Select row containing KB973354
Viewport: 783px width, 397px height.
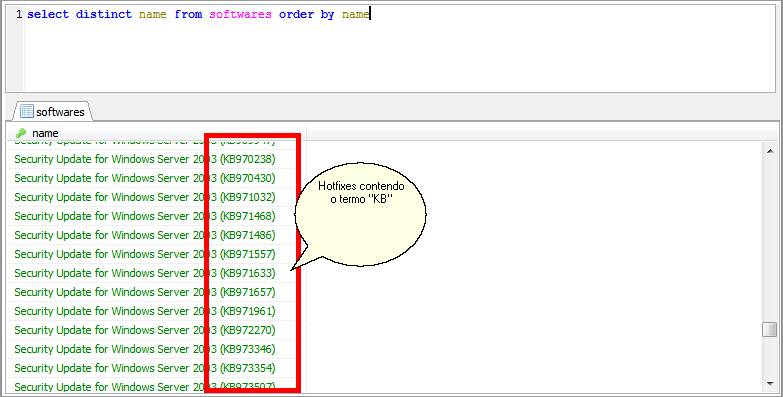(x=157, y=368)
